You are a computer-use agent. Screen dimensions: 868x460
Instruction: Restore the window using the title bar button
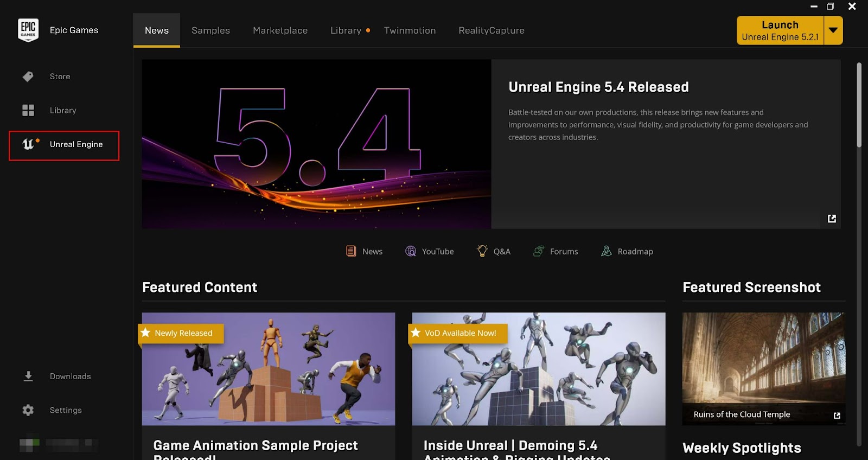pos(830,7)
